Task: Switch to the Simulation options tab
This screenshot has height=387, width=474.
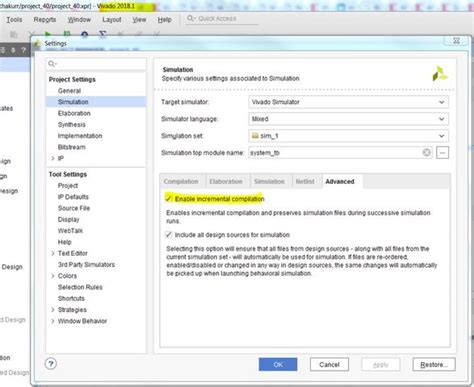Action: coord(269,182)
